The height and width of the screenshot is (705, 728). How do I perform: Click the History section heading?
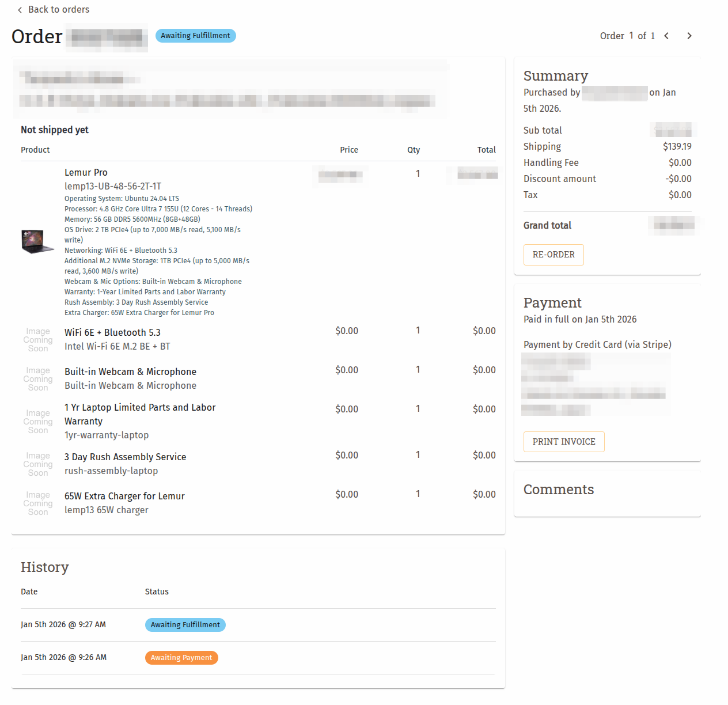pos(44,567)
